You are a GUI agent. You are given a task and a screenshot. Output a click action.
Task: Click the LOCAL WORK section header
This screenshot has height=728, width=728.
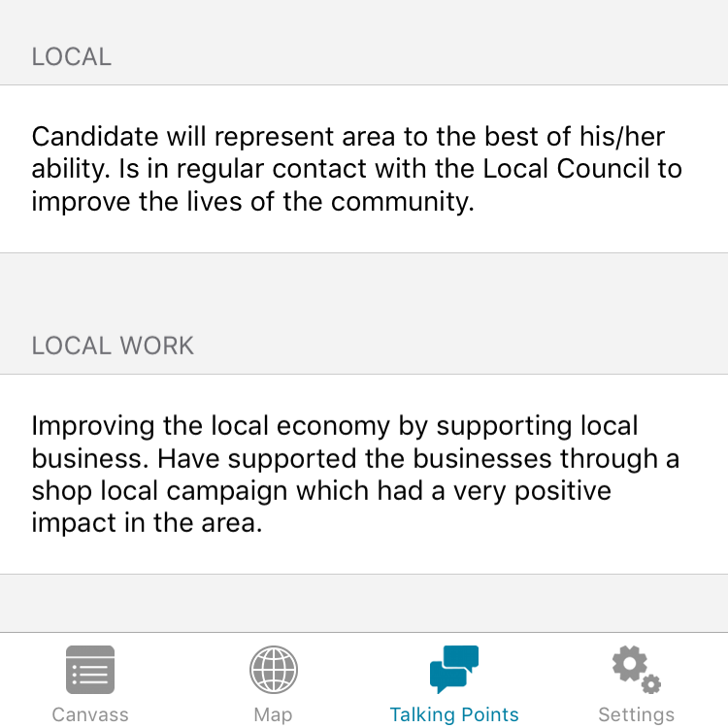tap(113, 347)
